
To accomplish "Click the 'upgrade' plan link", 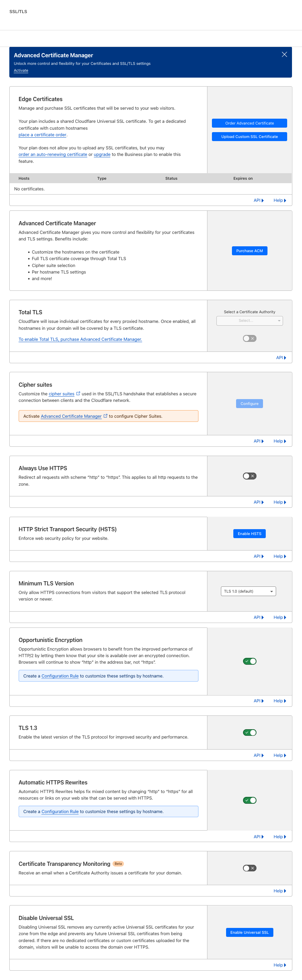I will click(x=102, y=155).
